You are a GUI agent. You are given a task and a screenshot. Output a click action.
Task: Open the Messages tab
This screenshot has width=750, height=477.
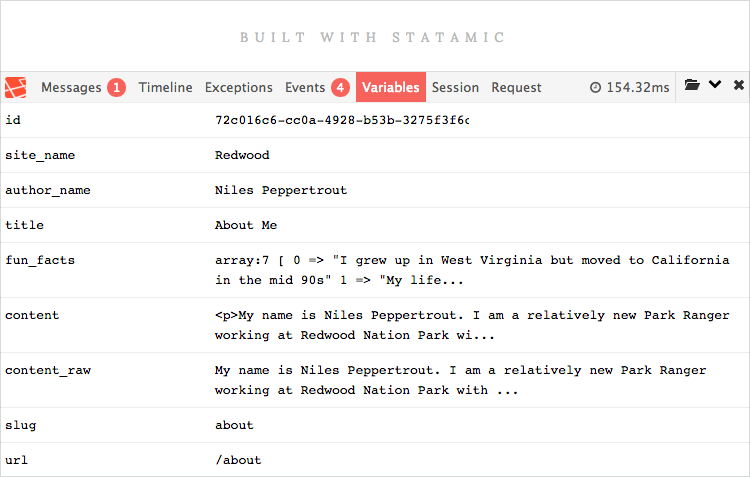coord(71,88)
